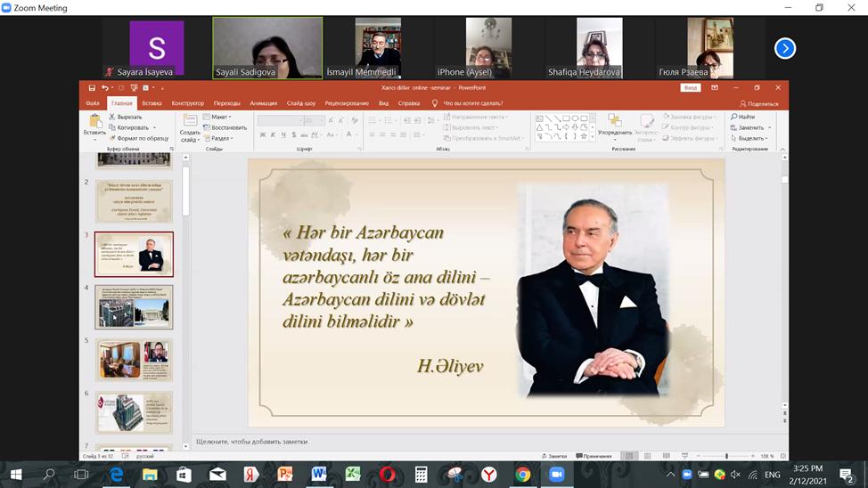Click the zoom slider in status bar

coord(726,456)
